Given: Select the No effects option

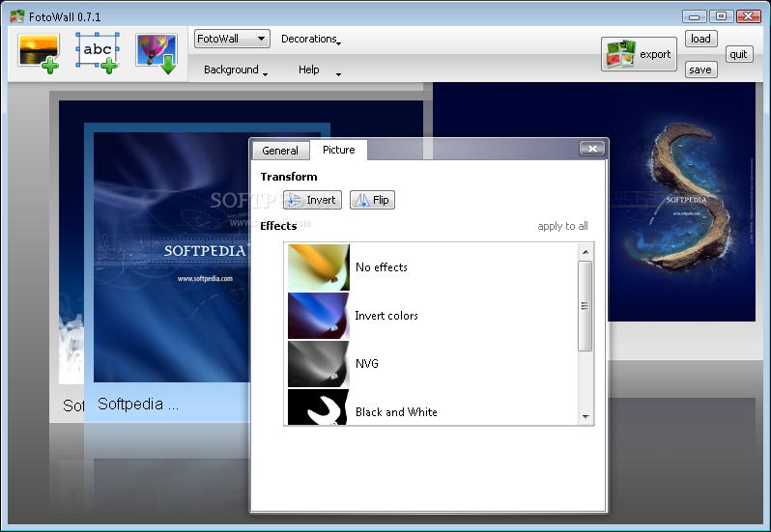Looking at the screenshot, I should pos(382,267).
